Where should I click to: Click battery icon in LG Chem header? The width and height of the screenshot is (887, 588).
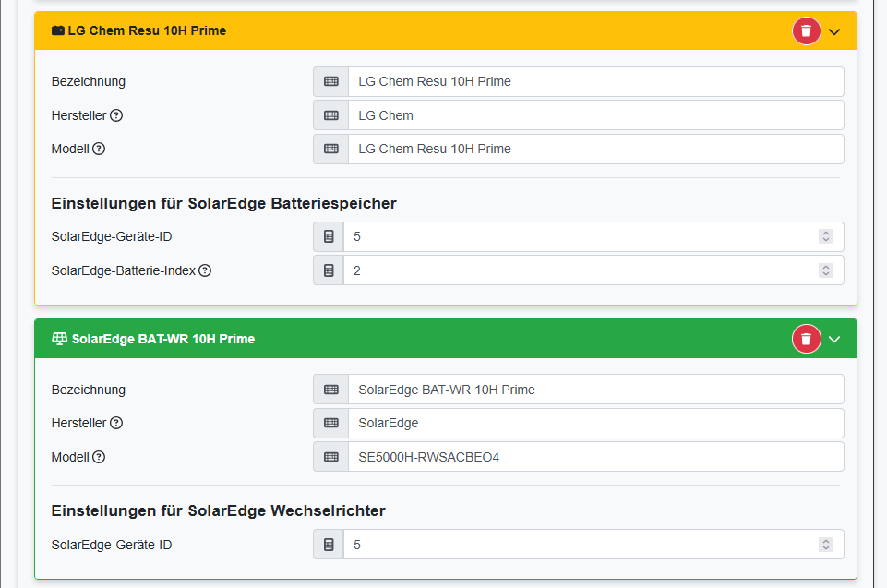tap(58, 30)
